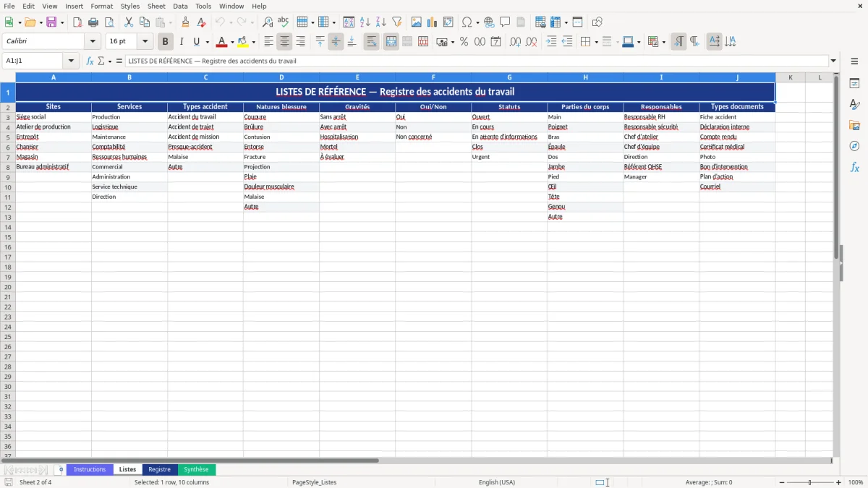This screenshot has width=868, height=488.
Task: Select row 5 header
Action: coord(7,137)
